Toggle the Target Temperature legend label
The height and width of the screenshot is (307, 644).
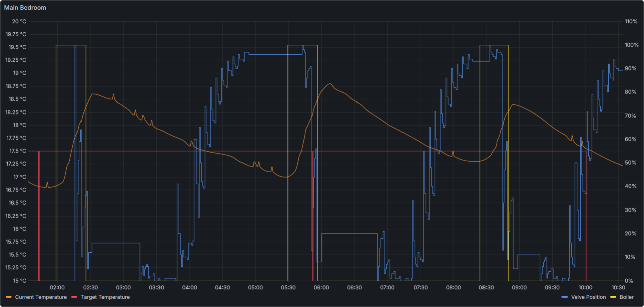coord(105,297)
